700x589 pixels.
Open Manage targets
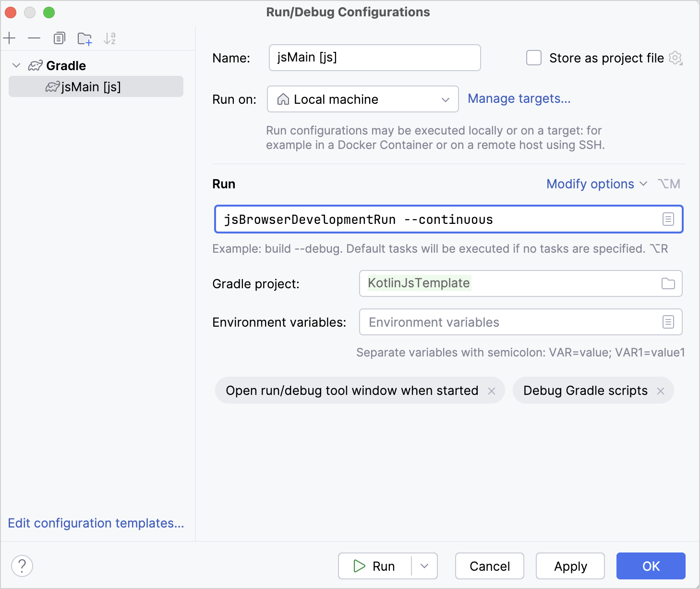coord(519,98)
